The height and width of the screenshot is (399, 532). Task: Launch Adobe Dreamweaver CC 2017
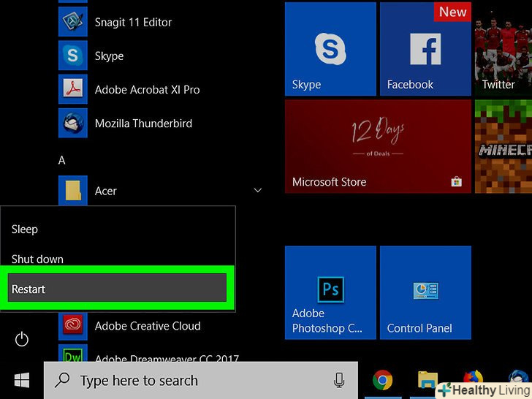(149, 354)
